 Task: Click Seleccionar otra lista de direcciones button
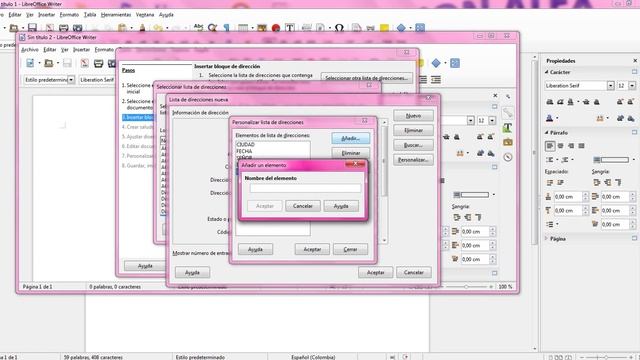pyautogui.click(x=367, y=78)
